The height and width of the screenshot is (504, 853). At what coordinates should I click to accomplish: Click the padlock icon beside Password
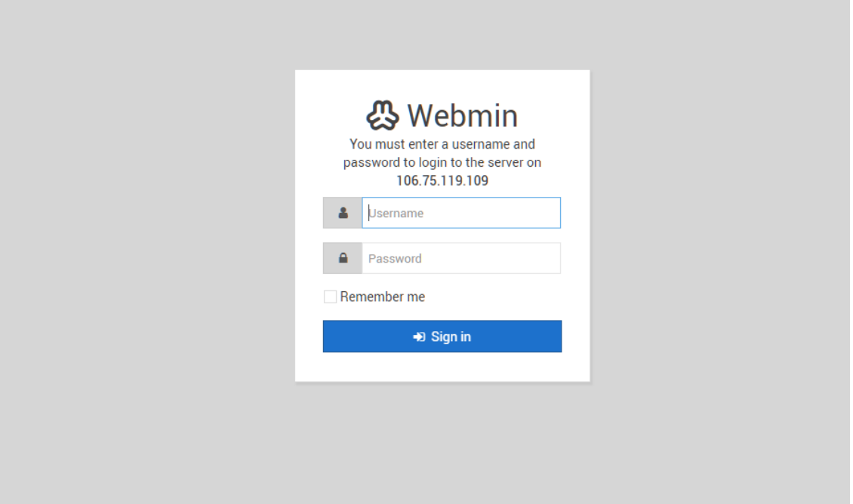(343, 258)
